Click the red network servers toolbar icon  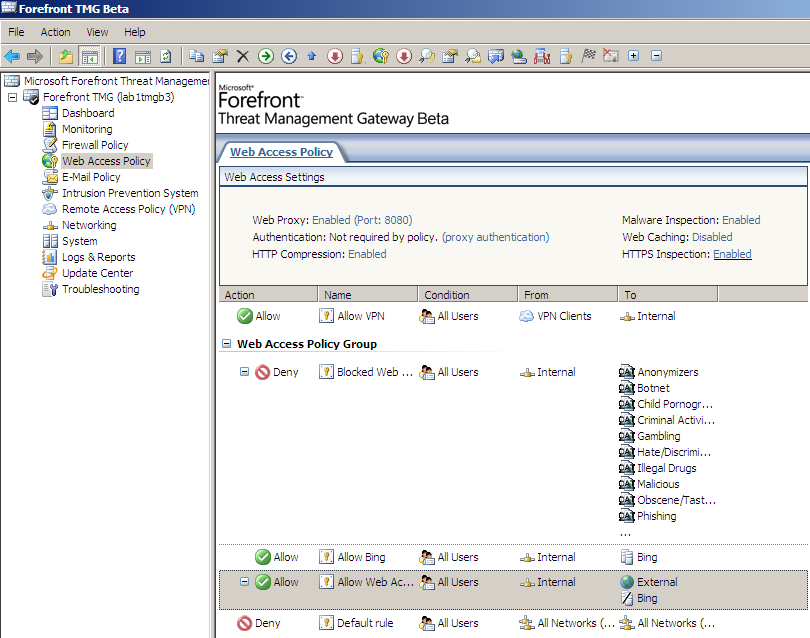point(542,56)
